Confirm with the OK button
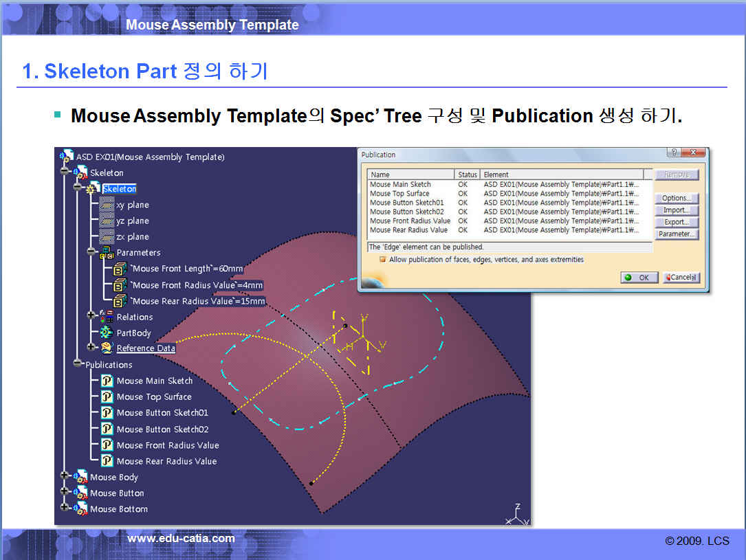Image resolution: width=746 pixels, height=560 pixels. click(x=639, y=277)
